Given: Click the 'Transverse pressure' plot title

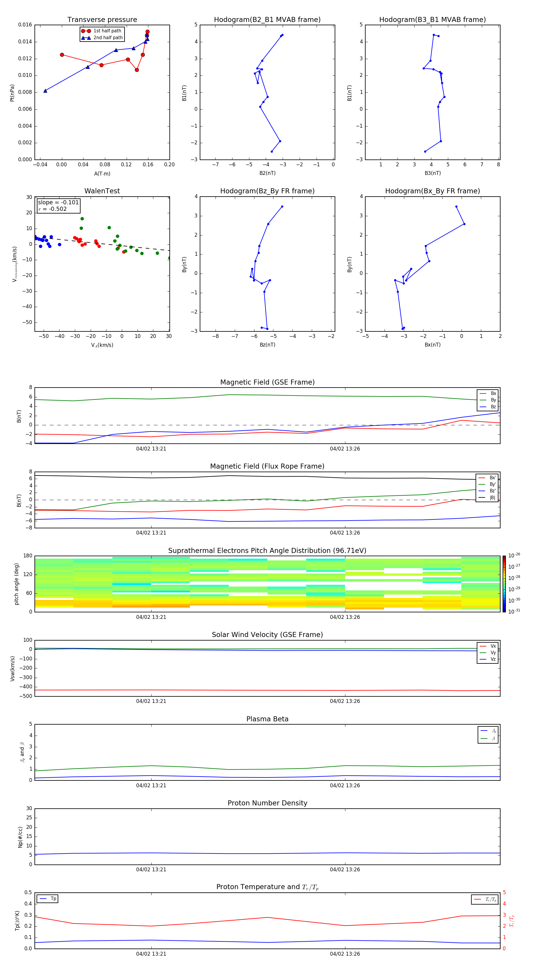Looking at the screenshot, I should pos(102,20).
